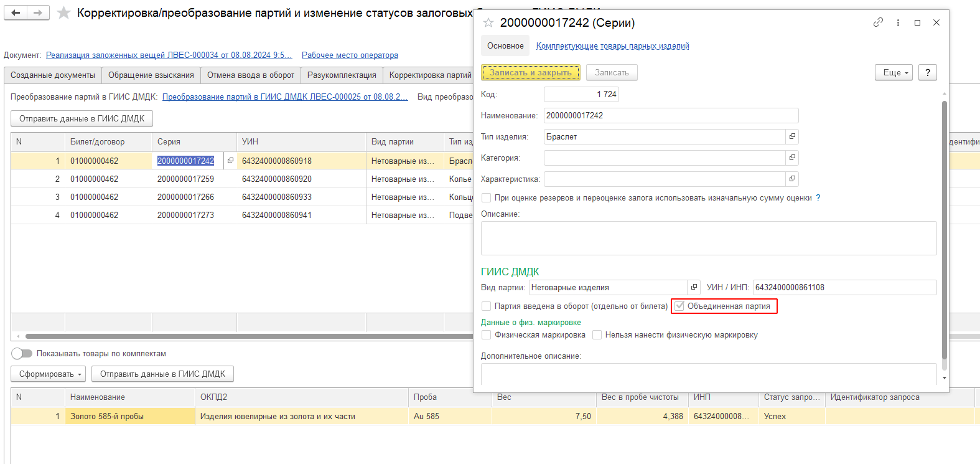Expand the Еще dropdown menu

[x=894, y=72]
